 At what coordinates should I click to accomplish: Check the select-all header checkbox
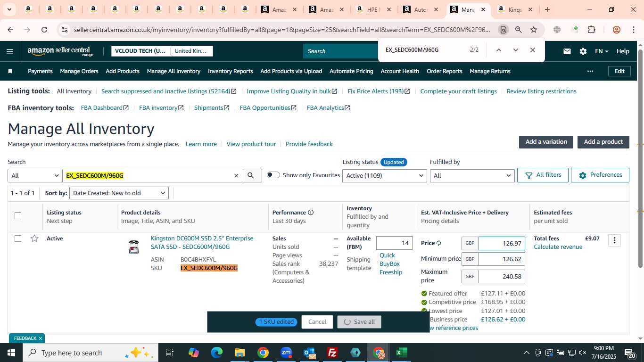[x=18, y=216]
